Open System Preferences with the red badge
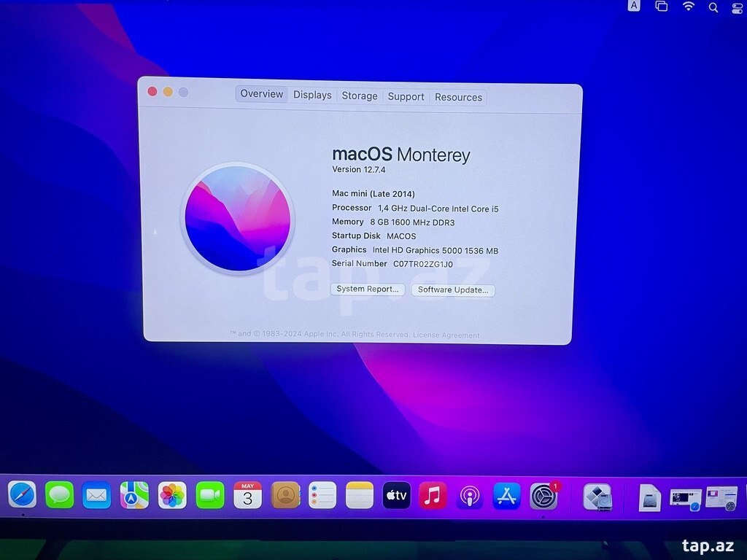 [543, 496]
